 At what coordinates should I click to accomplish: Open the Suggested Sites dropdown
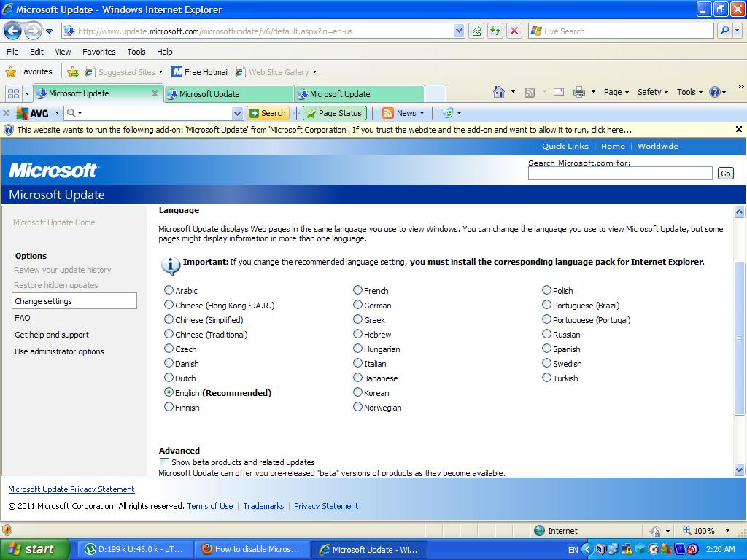[x=160, y=72]
